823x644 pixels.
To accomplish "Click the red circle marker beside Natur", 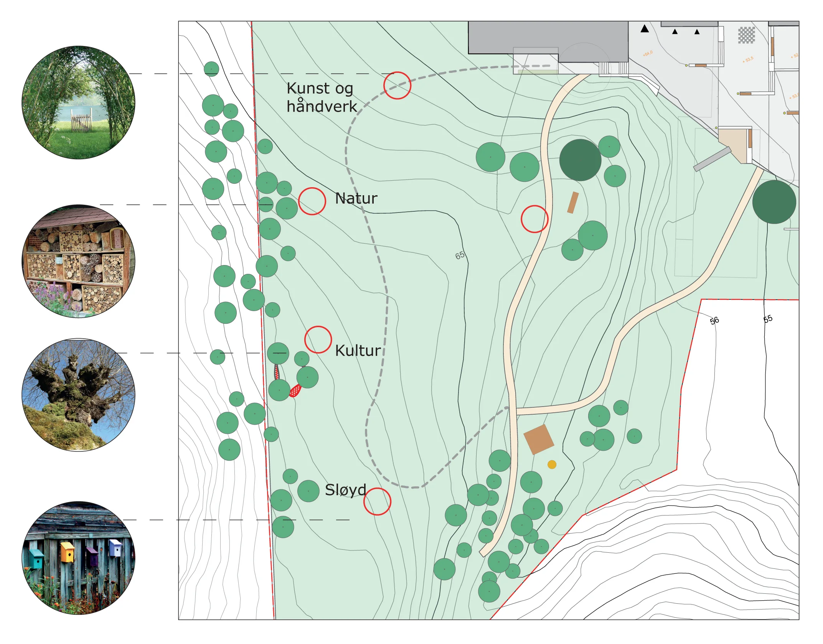I will click(x=312, y=201).
